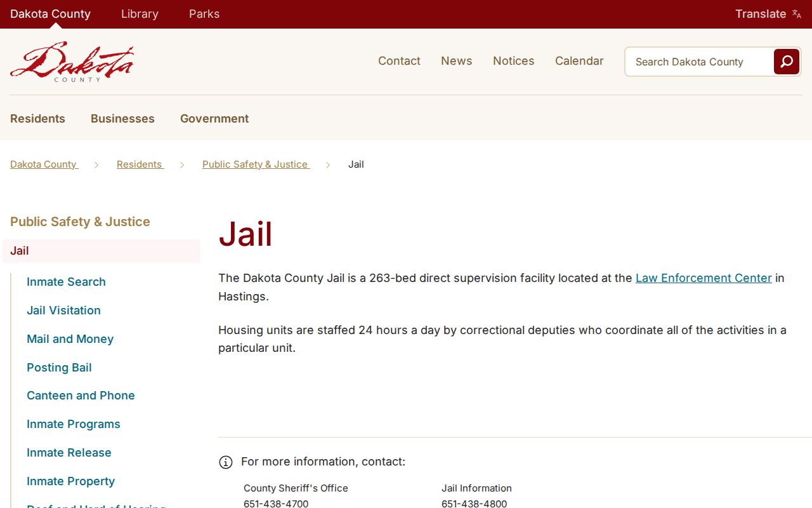Open the Contact page

pyautogui.click(x=399, y=61)
